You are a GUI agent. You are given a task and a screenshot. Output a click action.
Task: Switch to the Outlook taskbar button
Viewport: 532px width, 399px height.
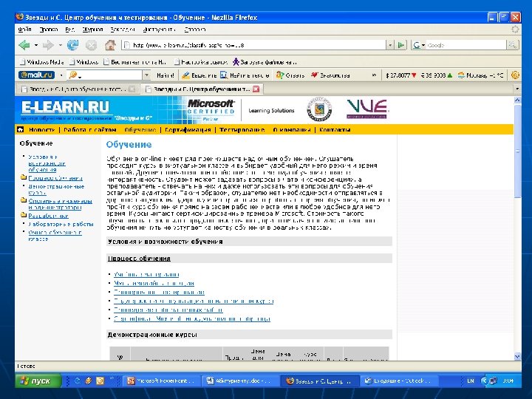(398, 381)
